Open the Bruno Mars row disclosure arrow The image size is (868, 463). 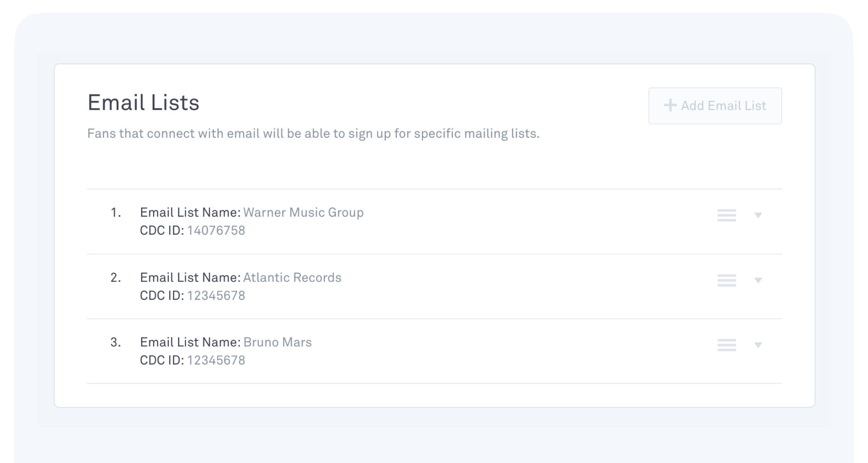tap(758, 345)
